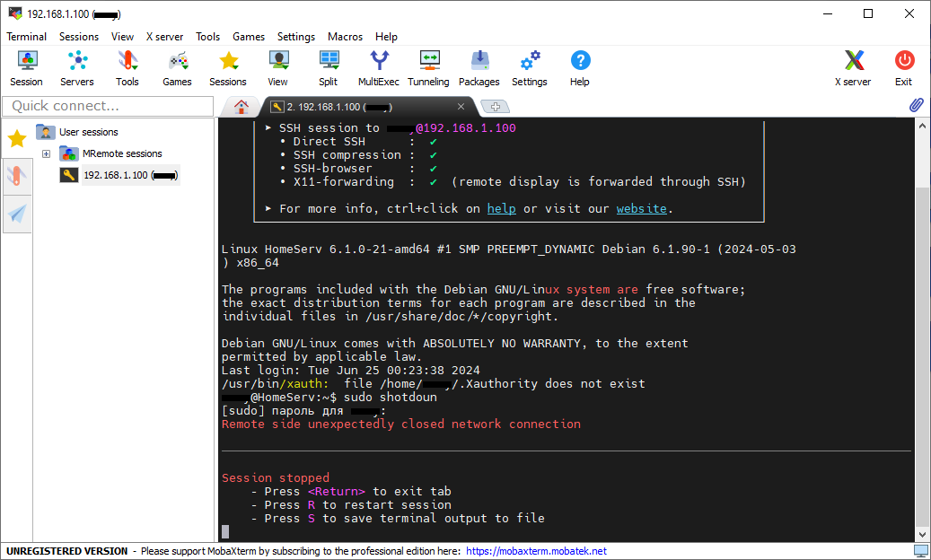Click the paperclip attach icon

pos(916,106)
